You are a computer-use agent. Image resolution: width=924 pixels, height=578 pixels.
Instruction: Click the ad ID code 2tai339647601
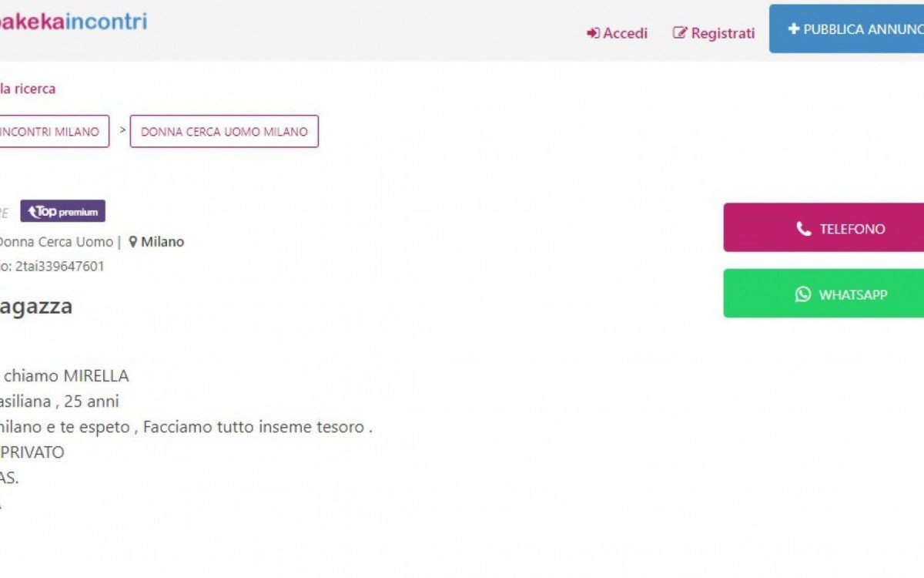[60, 267]
